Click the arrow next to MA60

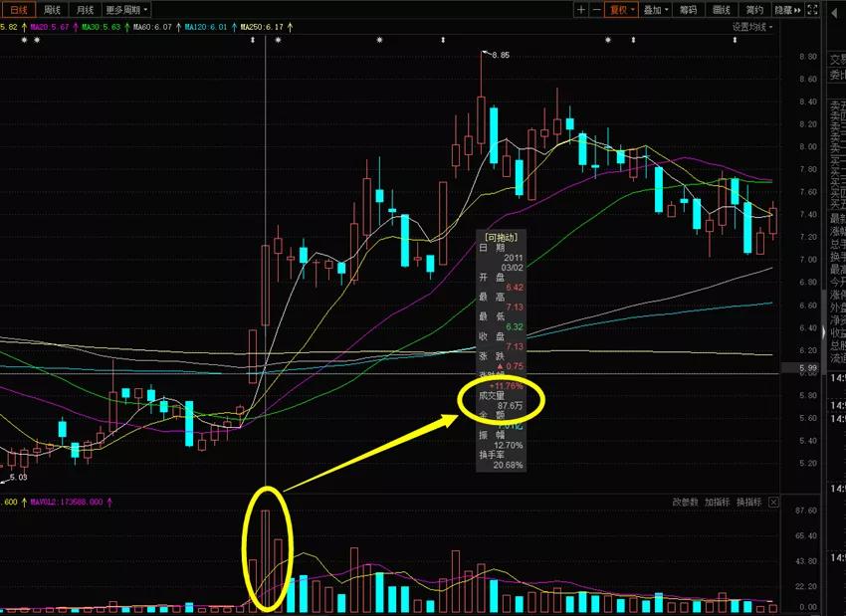pyautogui.click(x=178, y=27)
